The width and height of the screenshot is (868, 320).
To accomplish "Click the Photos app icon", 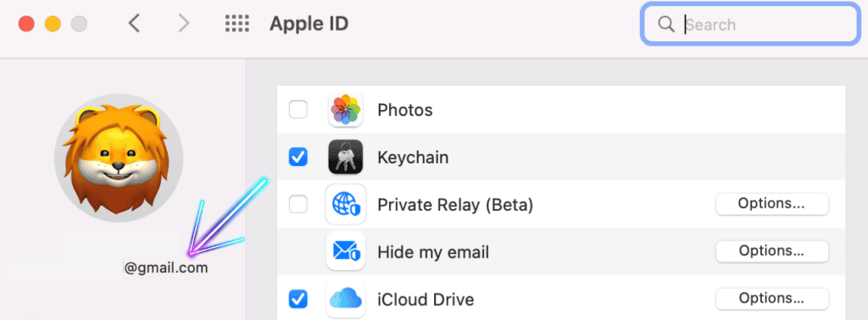I will pyautogui.click(x=345, y=109).
